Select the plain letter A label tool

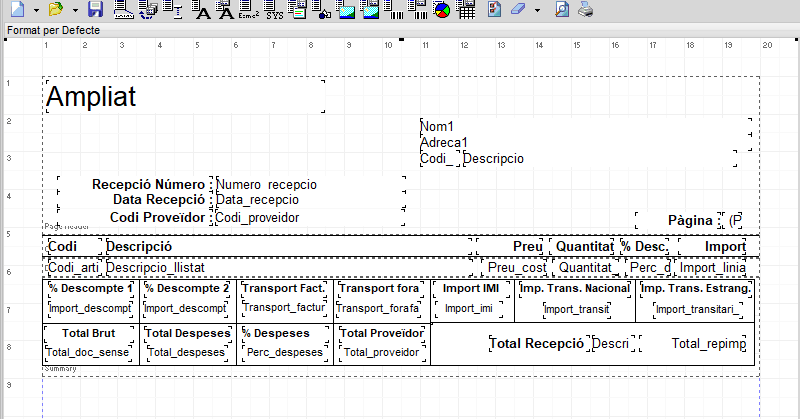click(x=201, y=9)
